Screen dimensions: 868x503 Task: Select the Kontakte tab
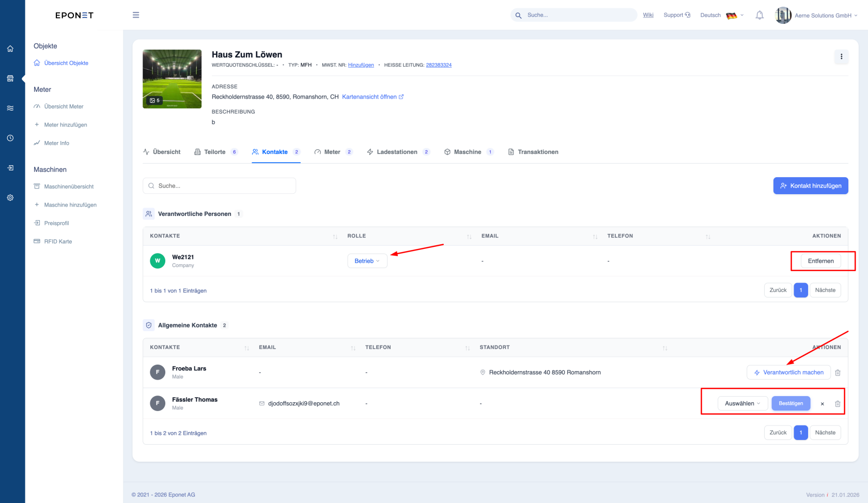coord(276,152)
